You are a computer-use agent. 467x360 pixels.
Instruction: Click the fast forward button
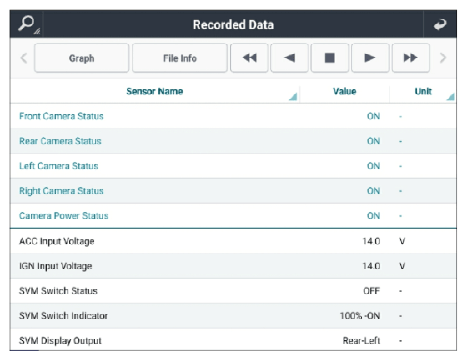410,58
